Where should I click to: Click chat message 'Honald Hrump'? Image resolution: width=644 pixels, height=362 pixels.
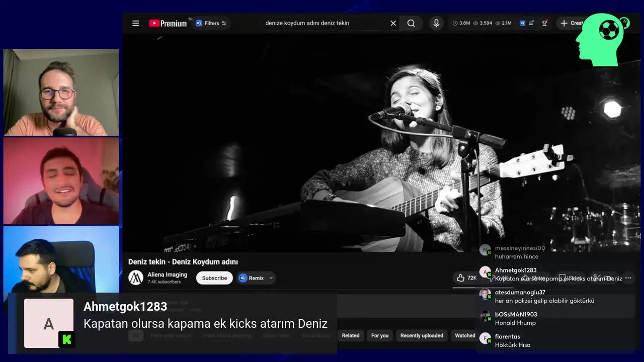pos(515,323)
